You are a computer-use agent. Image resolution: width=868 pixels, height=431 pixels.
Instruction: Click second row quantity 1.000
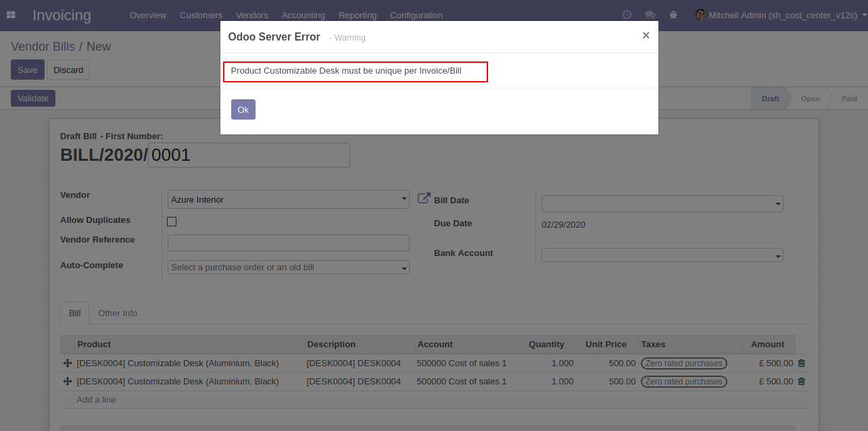coord(562,382)
